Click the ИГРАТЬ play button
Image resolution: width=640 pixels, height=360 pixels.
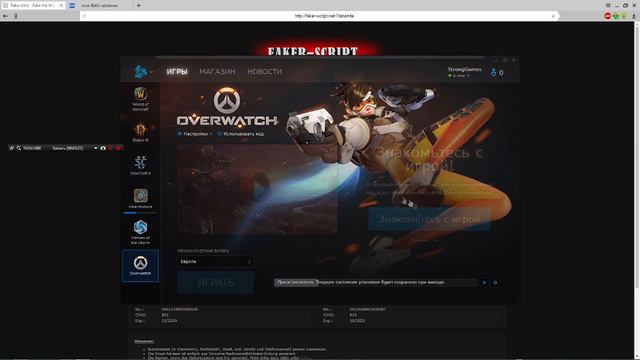216,282
